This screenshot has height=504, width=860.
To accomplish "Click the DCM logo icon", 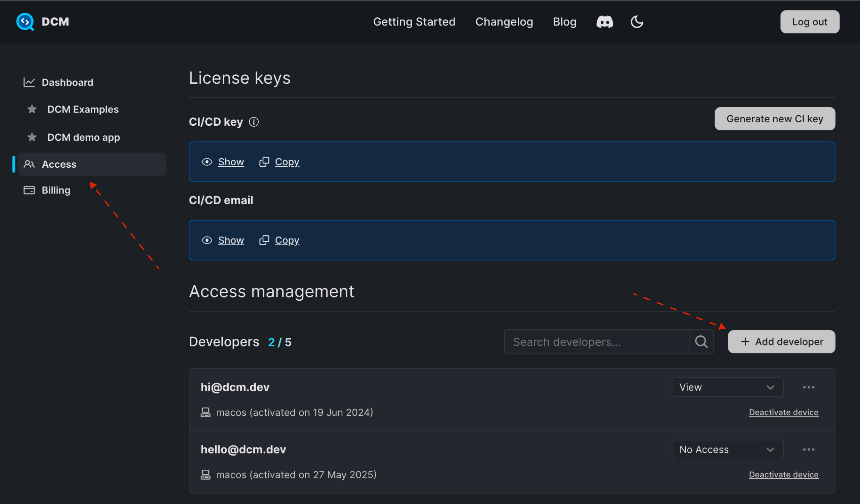I will click(x=25, y=22).
